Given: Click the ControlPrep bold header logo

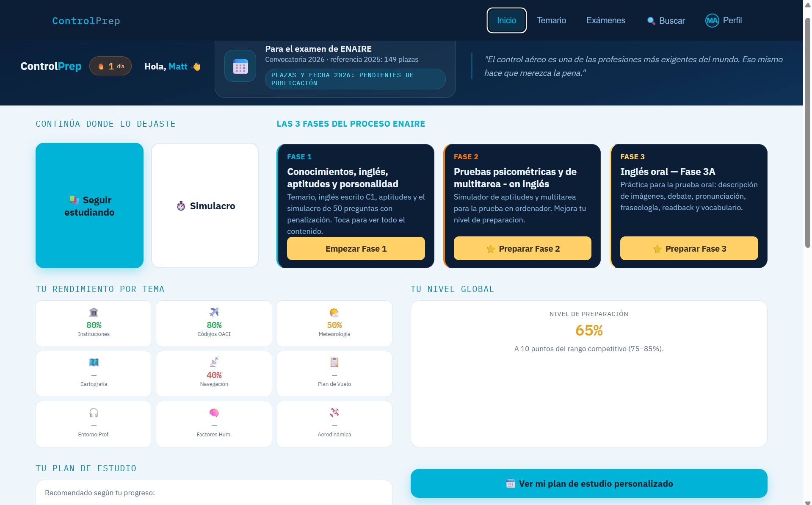Looking at the screenshot, I should (x=51, y=66).
